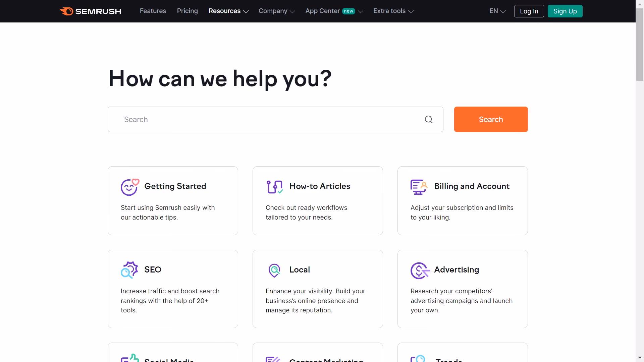Viewport: 644px width, 362px height.
Task: Click the Social Media thumbs-up icon
Action: (130, 358)
